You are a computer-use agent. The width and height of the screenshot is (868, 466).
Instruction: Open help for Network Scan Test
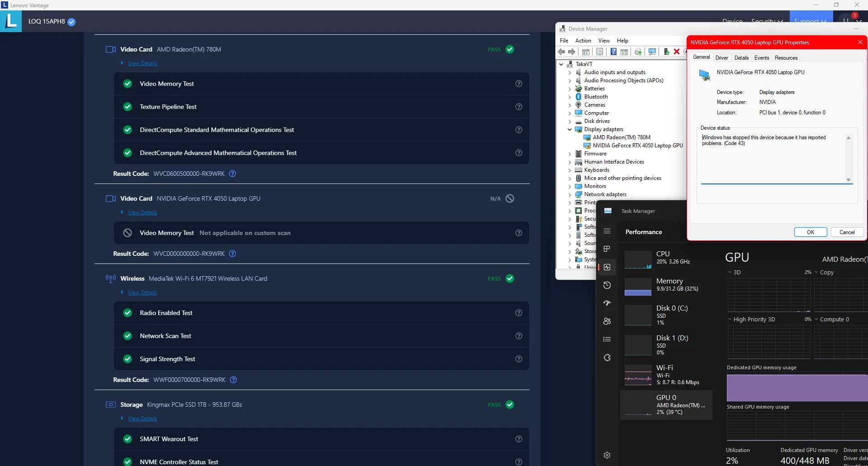pos(519,336)
